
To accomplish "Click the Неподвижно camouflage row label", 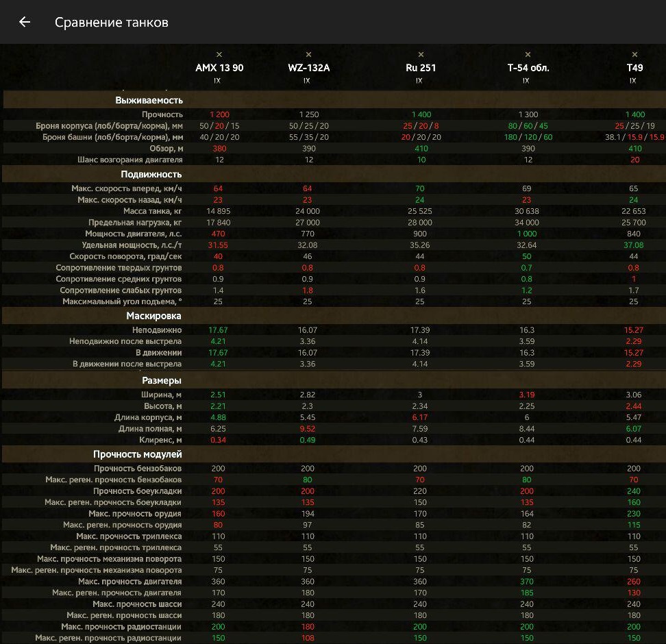I will click(157, 330).
